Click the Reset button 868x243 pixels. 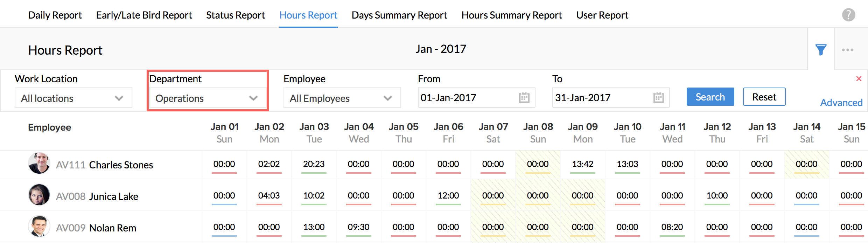(764, 97)
